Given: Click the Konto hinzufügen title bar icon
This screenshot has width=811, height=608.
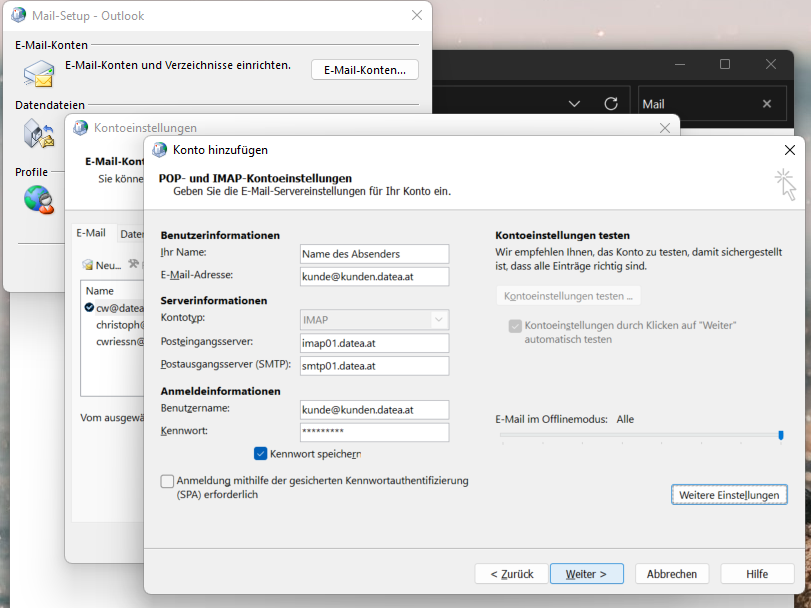Looking at the screenshot, I should pyautogui.click(x=158, y=150).
